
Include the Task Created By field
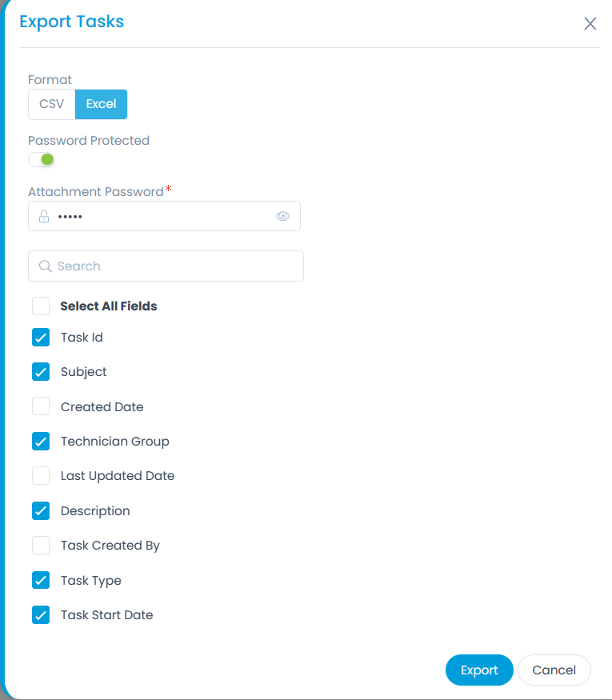[41, 546]
